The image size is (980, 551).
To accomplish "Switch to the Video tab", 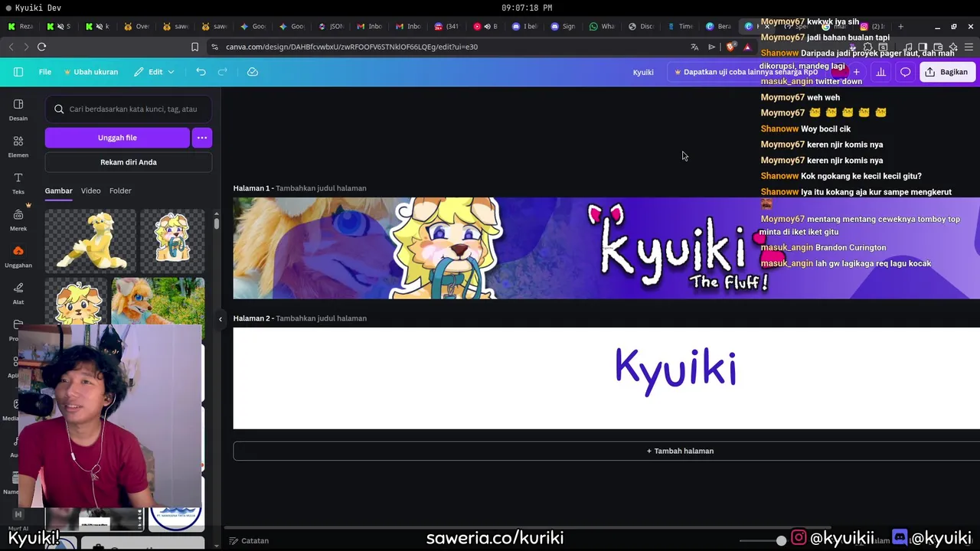I will (x=91, y=191).
